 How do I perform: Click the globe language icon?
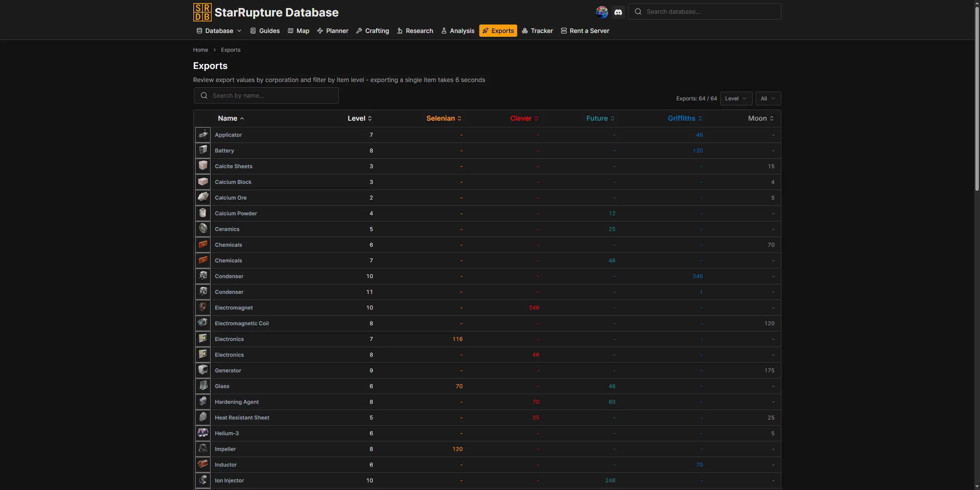pyautogui.click(x=602, y=12)
